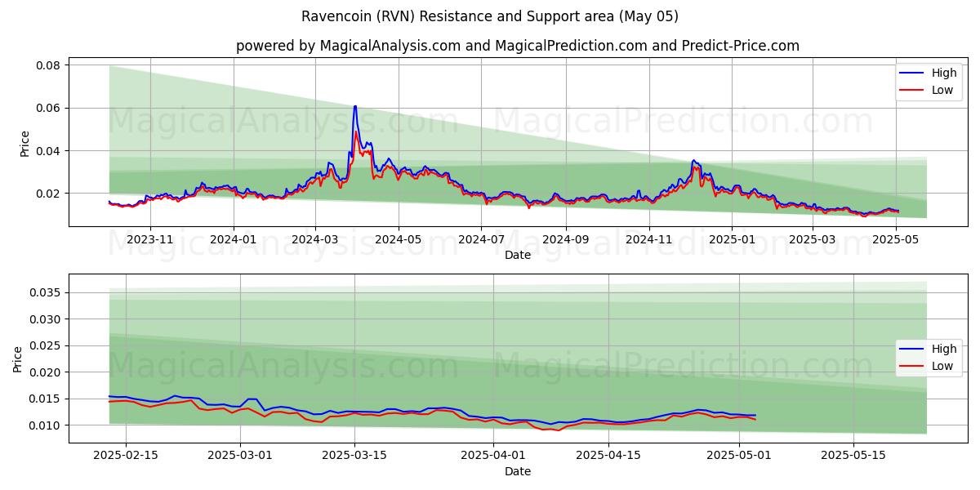Click the "0.08" y-axis tick in the top chart

(49, 65)
